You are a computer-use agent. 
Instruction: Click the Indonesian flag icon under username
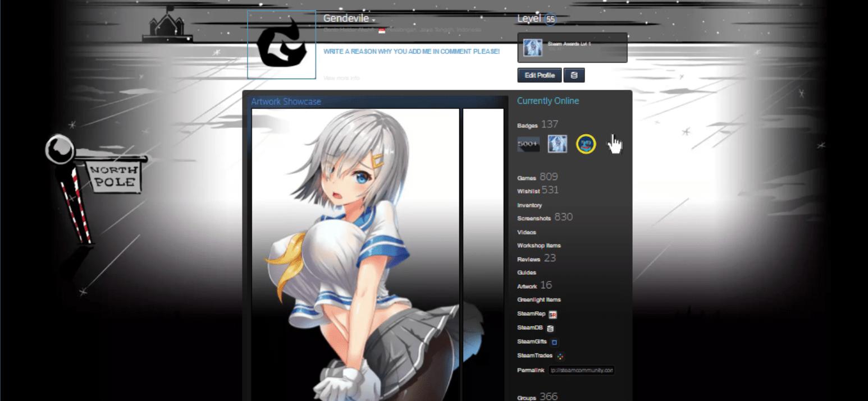382,30
